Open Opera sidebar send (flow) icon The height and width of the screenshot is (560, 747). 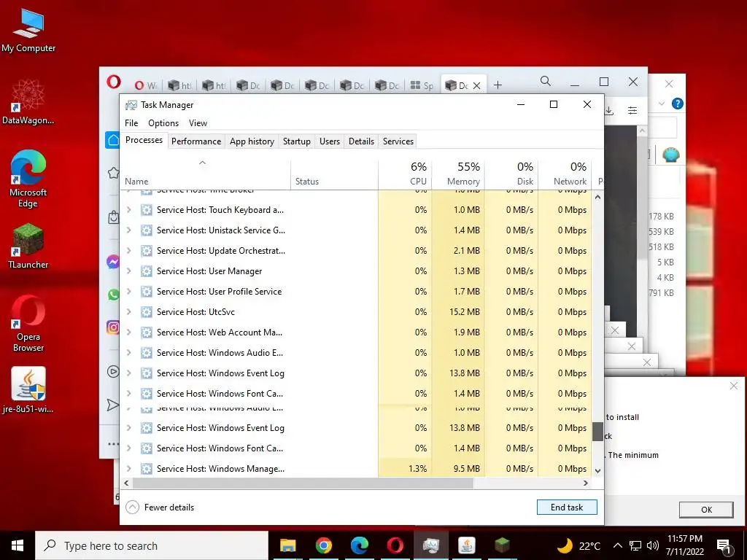113,405
